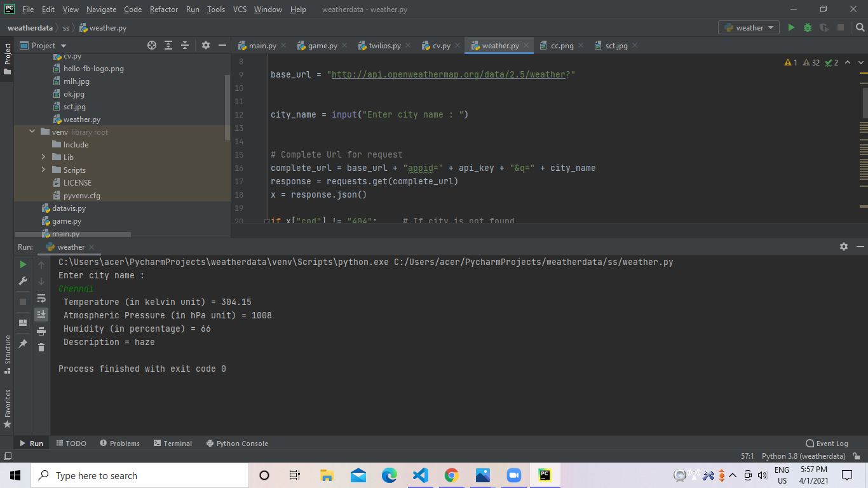Collapse the venv folder
The width and height of the screenshot is (868, 488).
[32, 132]
